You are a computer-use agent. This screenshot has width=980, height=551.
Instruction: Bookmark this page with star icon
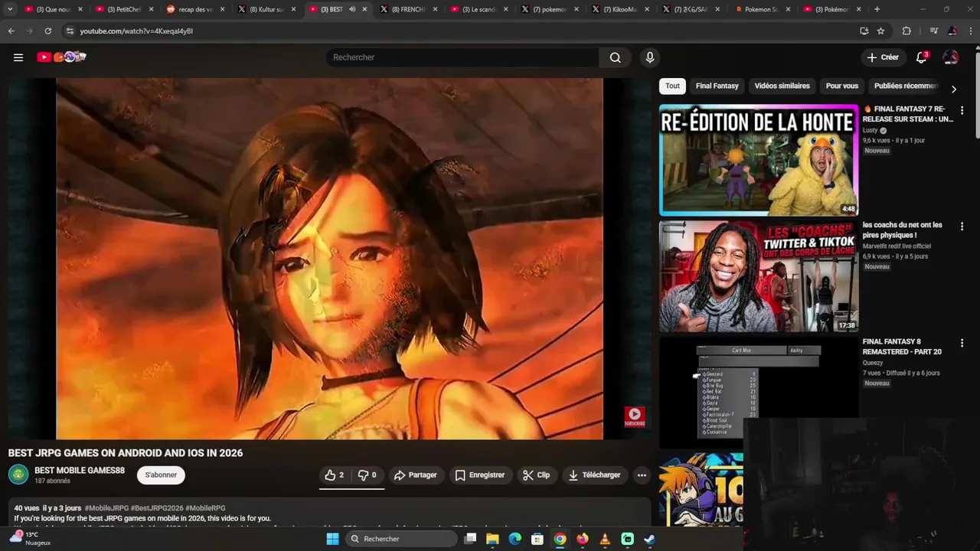pos(880,31)
